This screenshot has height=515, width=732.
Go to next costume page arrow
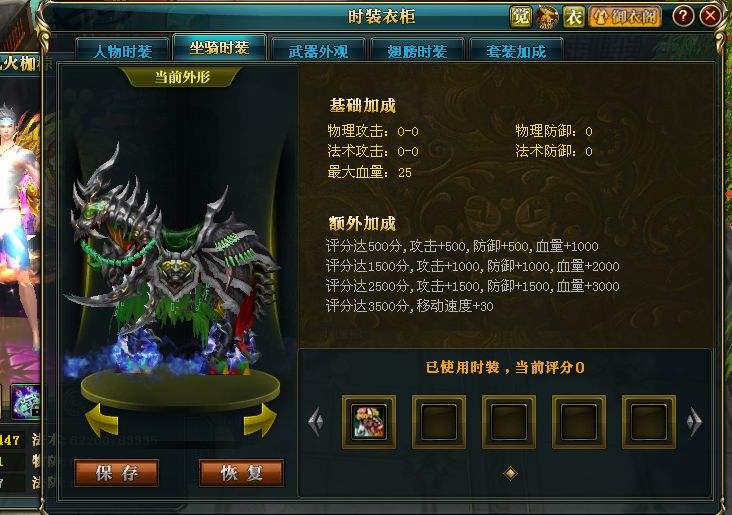[x=694, y=422]
